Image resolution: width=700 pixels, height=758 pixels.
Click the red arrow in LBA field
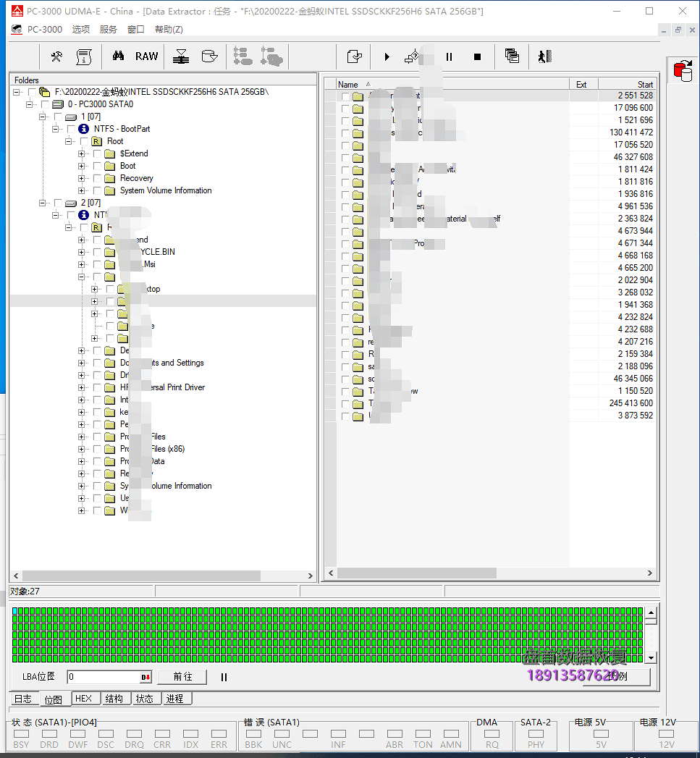click(146, 677)
